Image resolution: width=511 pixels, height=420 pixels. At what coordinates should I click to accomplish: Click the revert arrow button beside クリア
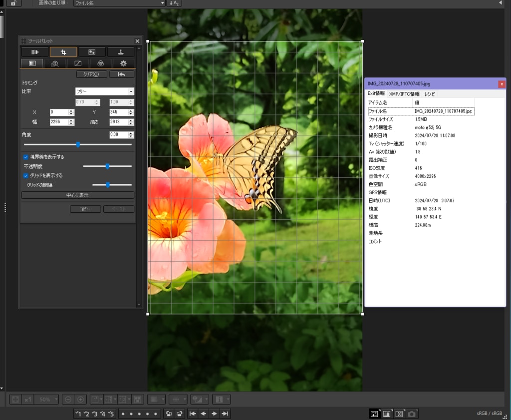point(121,74)
